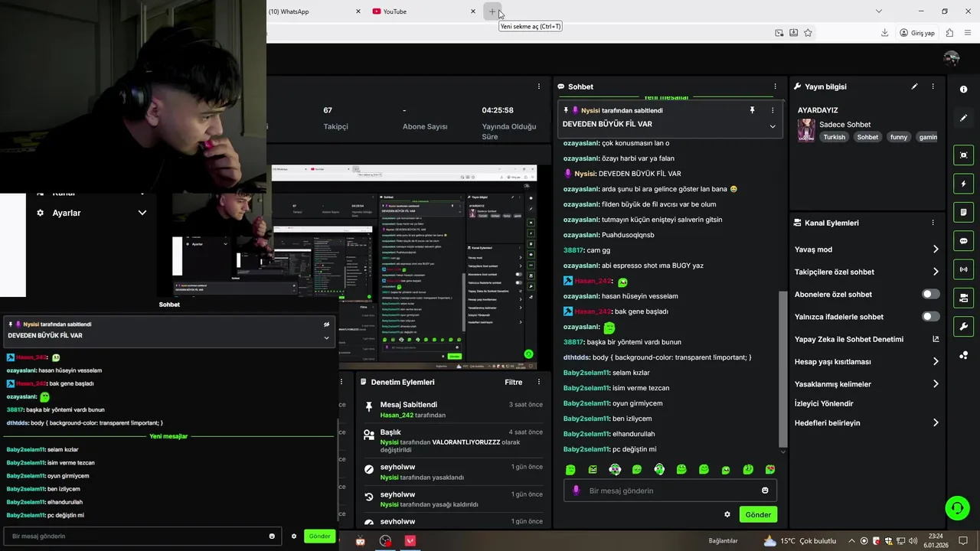Open green headset support chat button
980x551 pixels.
click(x=956, y=507)
